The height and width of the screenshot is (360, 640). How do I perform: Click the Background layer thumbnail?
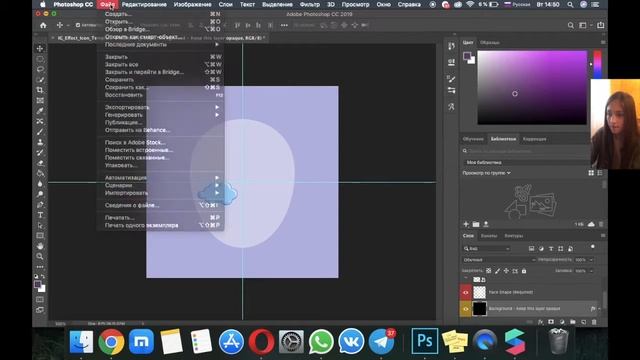(x=479, y=309)
